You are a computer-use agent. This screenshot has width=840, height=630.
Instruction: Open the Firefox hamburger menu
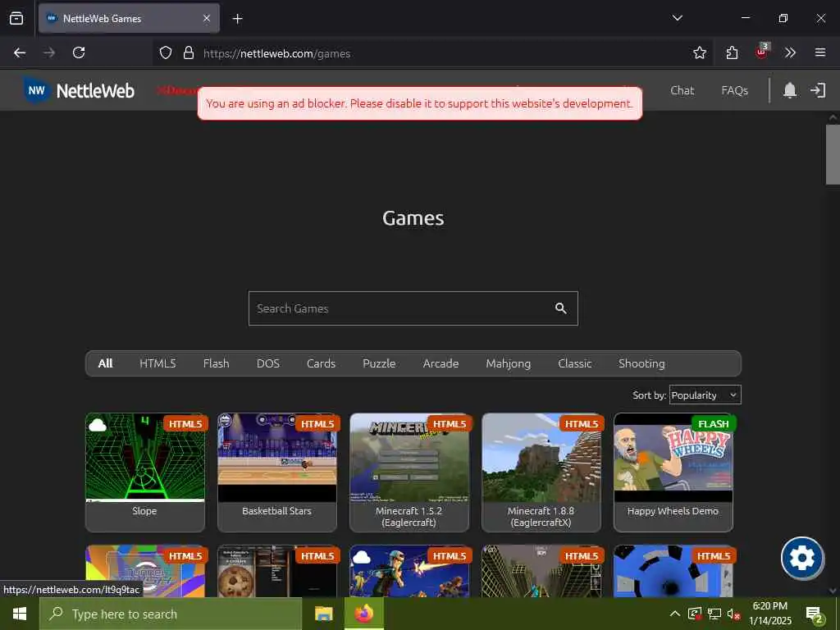pyautogui.click(x=819, y=52)
